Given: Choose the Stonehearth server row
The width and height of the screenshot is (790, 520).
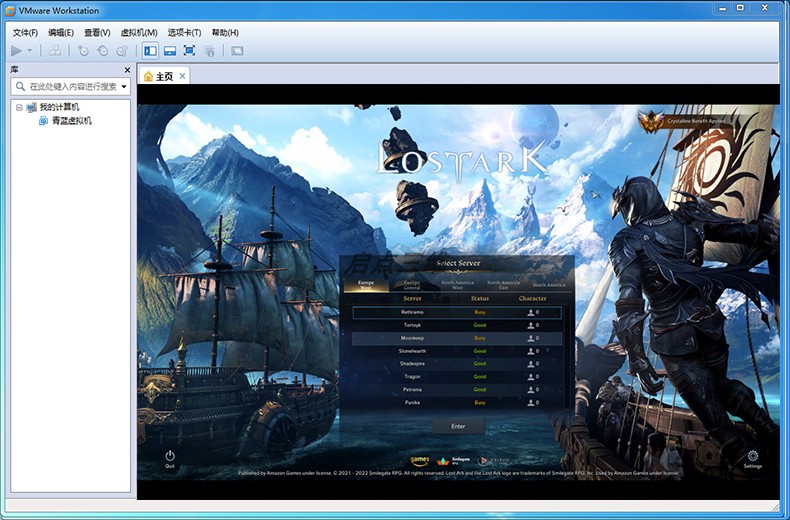Looking at the screenshot, I should (x=457, y=351).
